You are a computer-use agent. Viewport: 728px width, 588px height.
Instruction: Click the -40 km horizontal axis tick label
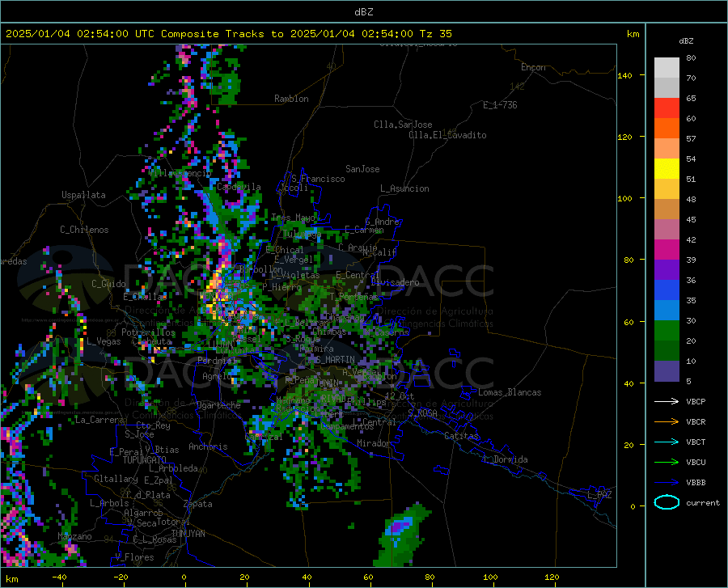(59, 577)
